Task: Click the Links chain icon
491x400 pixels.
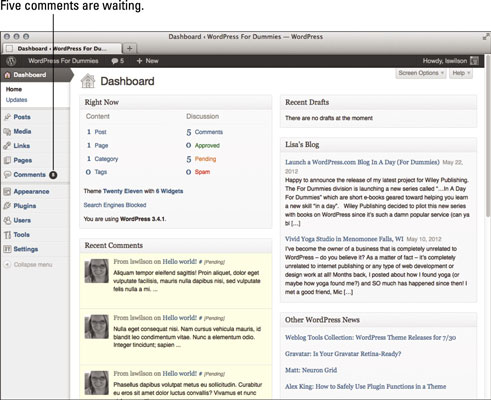Action: tap(7, 146)
